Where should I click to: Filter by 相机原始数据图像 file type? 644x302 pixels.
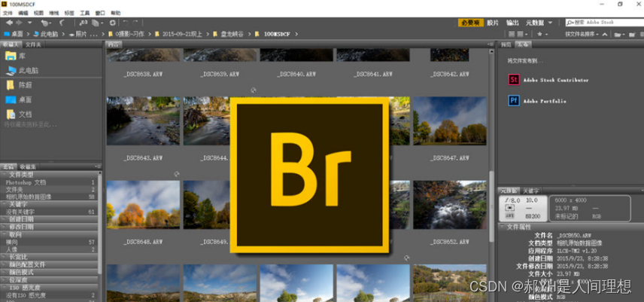(x=49, y=197)
